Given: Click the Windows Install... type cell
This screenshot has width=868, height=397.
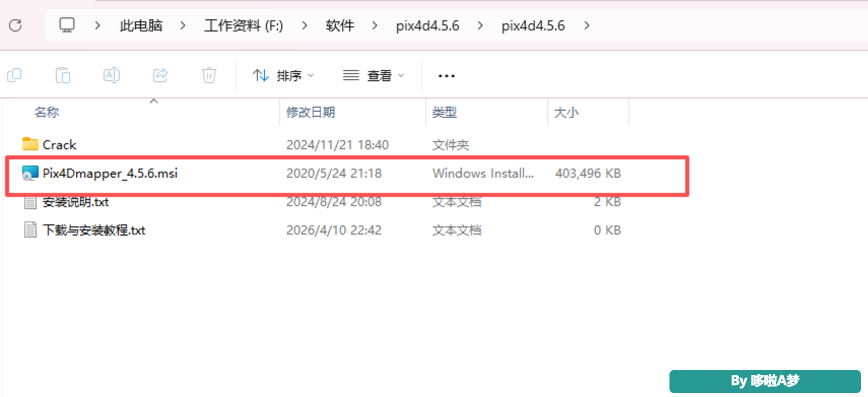Looking at the screenshot, I should (x=483, y=173).
